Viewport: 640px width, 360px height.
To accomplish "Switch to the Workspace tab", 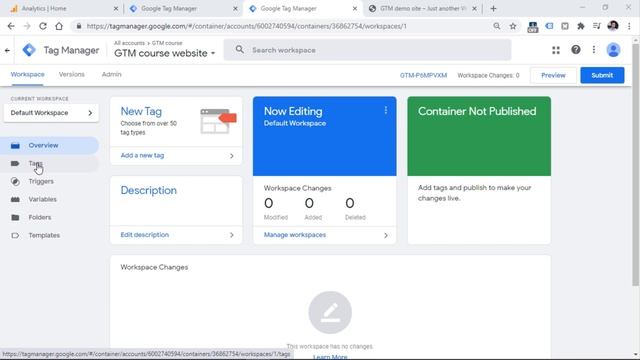I will click(27, 75).
